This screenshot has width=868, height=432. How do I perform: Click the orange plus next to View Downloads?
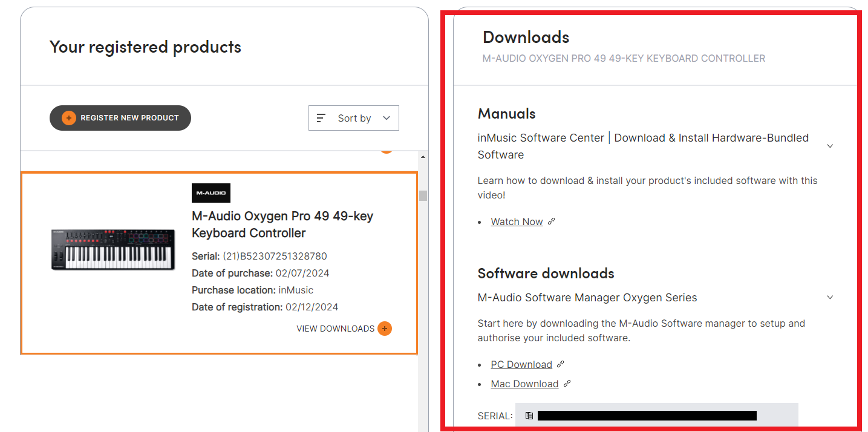click(x=385, y=329)
